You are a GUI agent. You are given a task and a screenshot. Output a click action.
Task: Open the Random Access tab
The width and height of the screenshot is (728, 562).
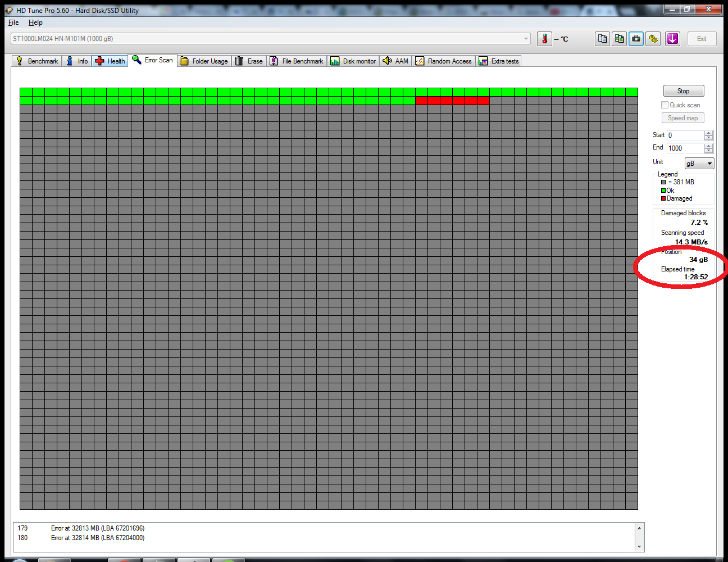pyautogui.click(x=444, y=61)
